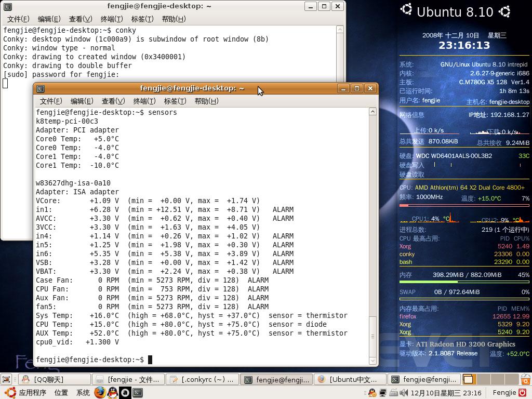Launch Firefox from the bottom panel

click(x=100, y=393)
